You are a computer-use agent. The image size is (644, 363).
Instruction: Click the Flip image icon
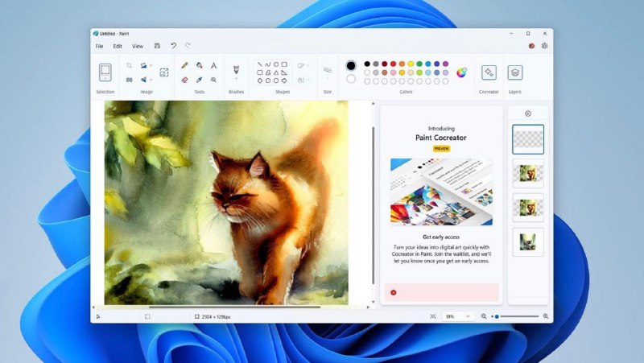[144, 80]
